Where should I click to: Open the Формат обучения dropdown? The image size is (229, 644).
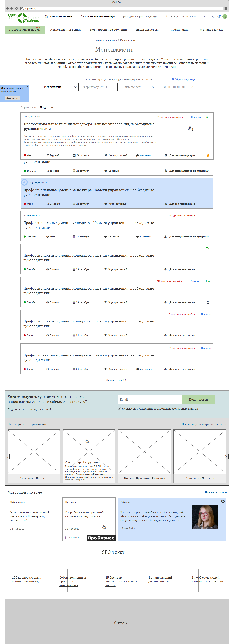pos(99,87)
